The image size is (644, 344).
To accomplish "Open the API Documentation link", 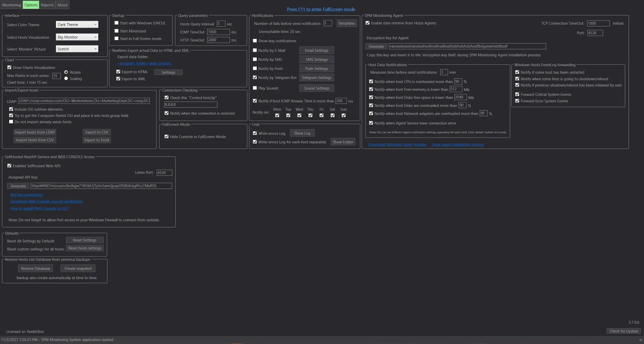I will click(26, 195).
